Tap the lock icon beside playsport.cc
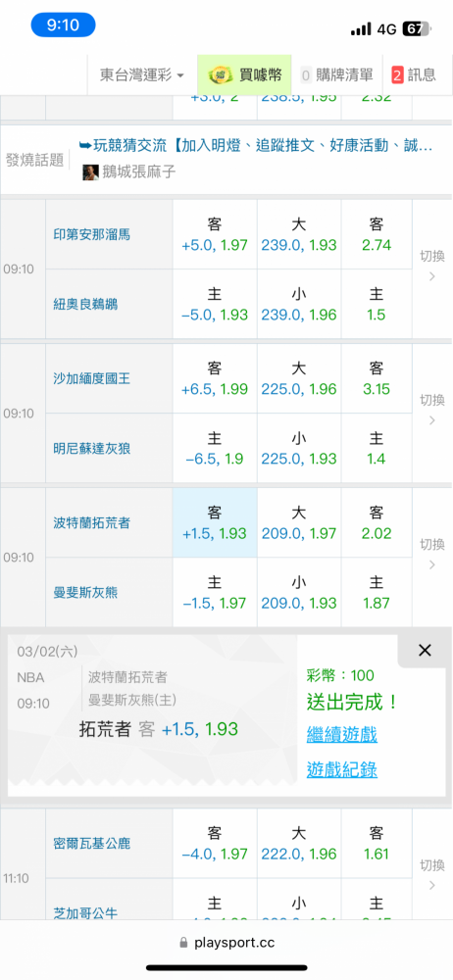 [183, 943]
